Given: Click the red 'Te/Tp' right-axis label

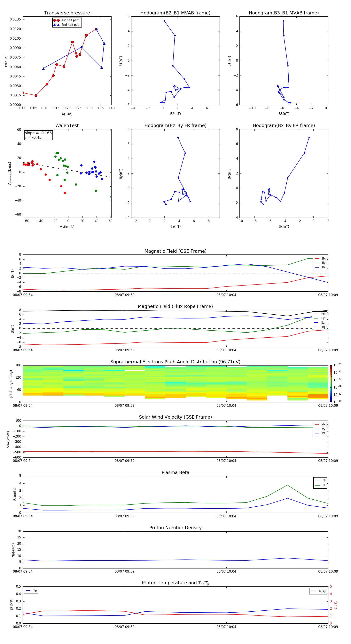Looking at the screenshot, I should 336,605.
